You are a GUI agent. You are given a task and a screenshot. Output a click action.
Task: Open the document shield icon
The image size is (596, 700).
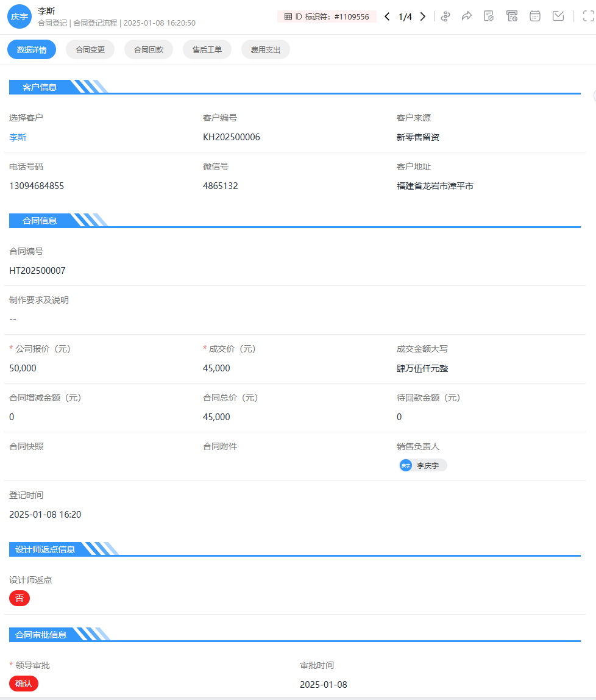[489, 16]
